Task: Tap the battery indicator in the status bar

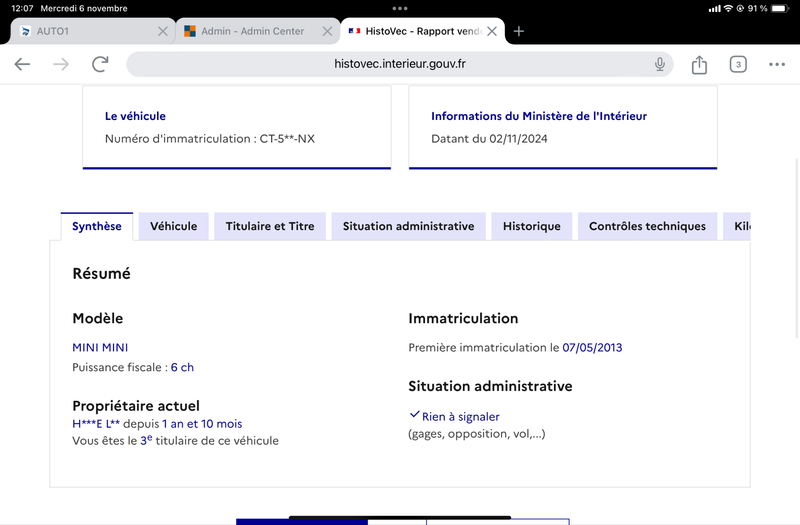Action: tap(780, 8)
